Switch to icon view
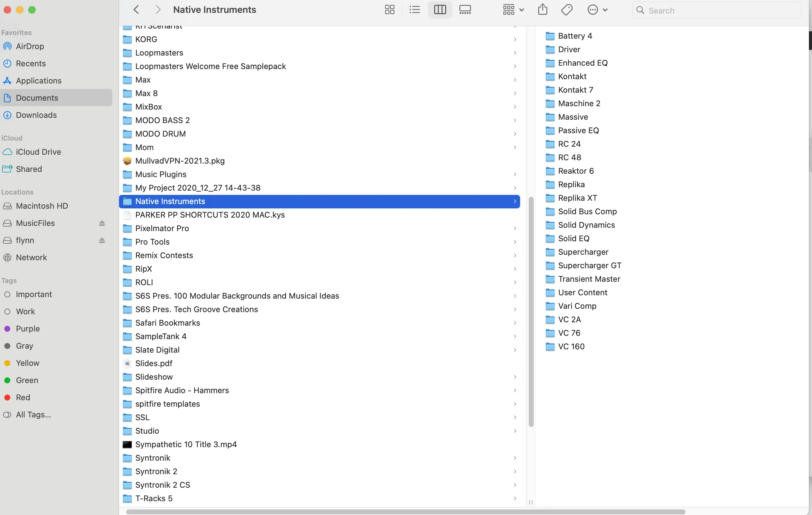812x515 pixels. (389, 10)
